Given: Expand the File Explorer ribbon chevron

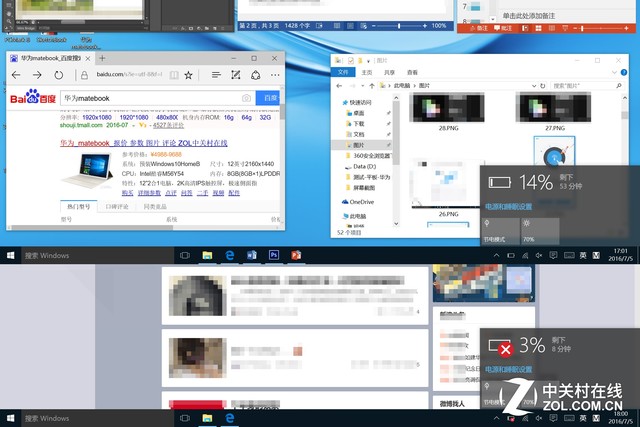Looking at the screenshot, I should [614, 72].
